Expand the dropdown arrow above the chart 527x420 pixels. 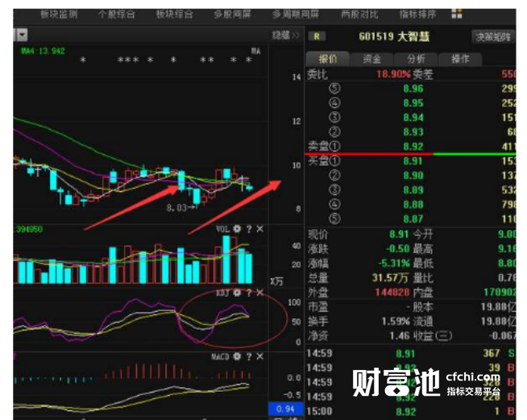(x=23, y=35)
